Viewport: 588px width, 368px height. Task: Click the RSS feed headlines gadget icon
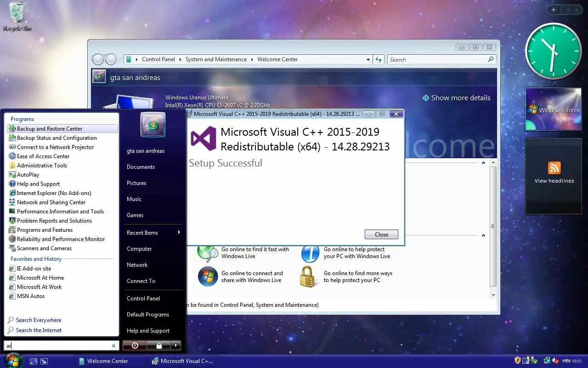point(554,168)
